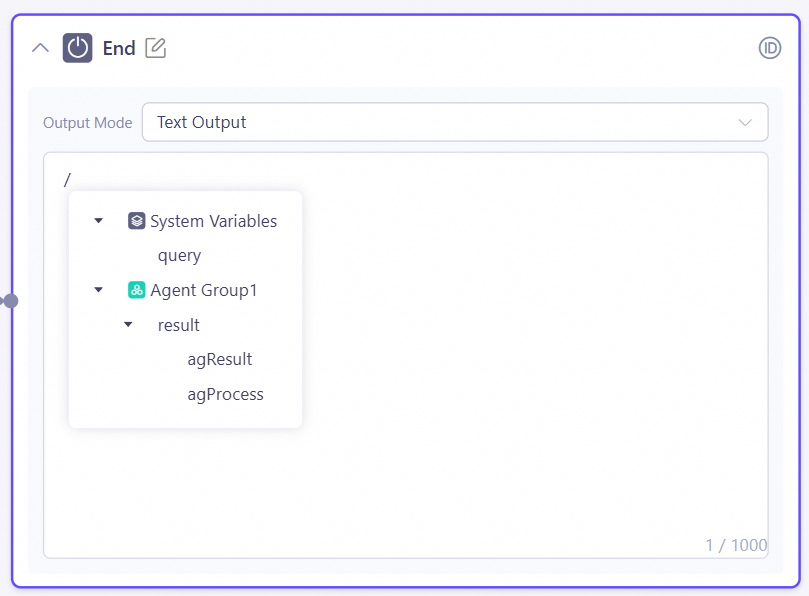
Task: Click the End node power icon
Action: point(77,48)
